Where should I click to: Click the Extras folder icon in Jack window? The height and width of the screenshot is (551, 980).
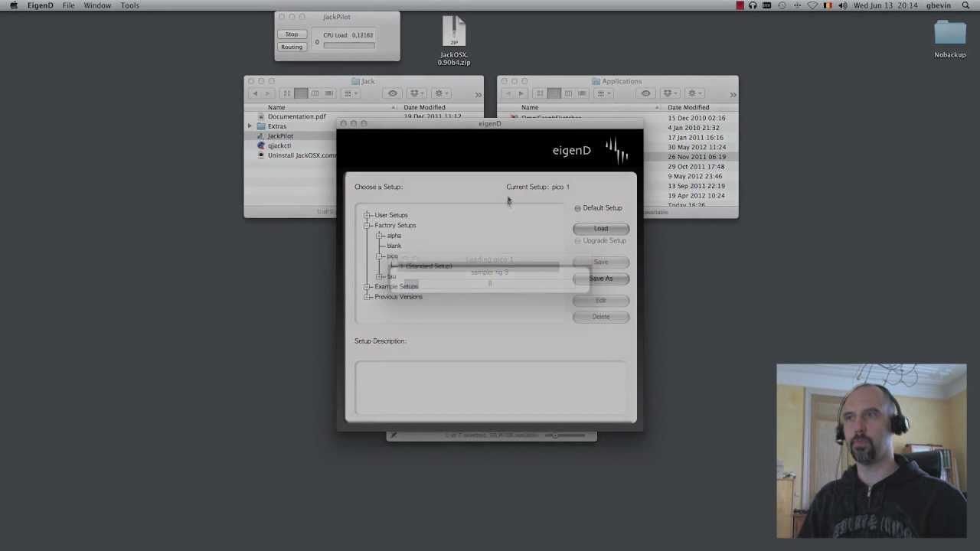pyautogui.click(x=261, y=126)
